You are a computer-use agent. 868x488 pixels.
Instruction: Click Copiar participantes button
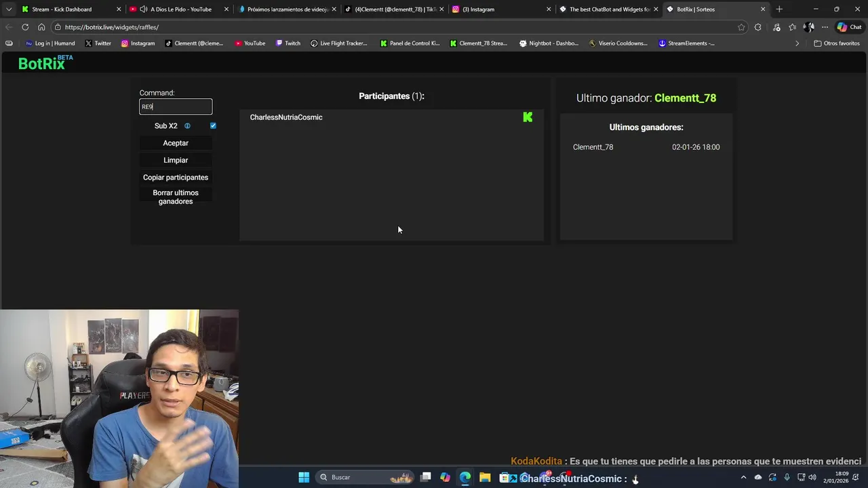[x=176, y=178]
